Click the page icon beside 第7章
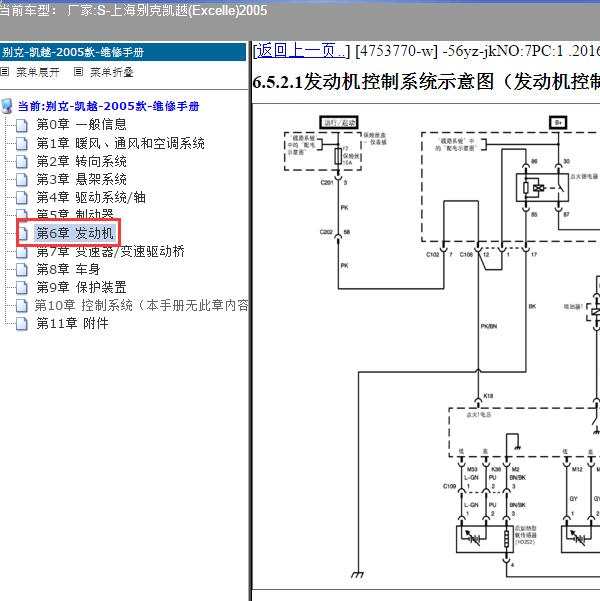The image size is (600, 601). 22,252
